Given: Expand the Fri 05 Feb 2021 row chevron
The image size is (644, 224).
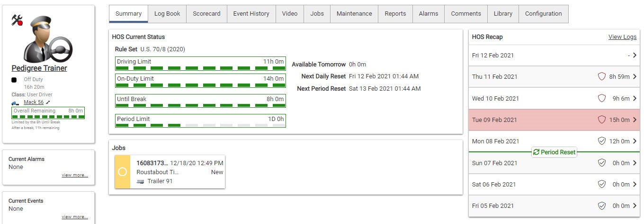Looking at the screenshot, I should coord(635,206).
